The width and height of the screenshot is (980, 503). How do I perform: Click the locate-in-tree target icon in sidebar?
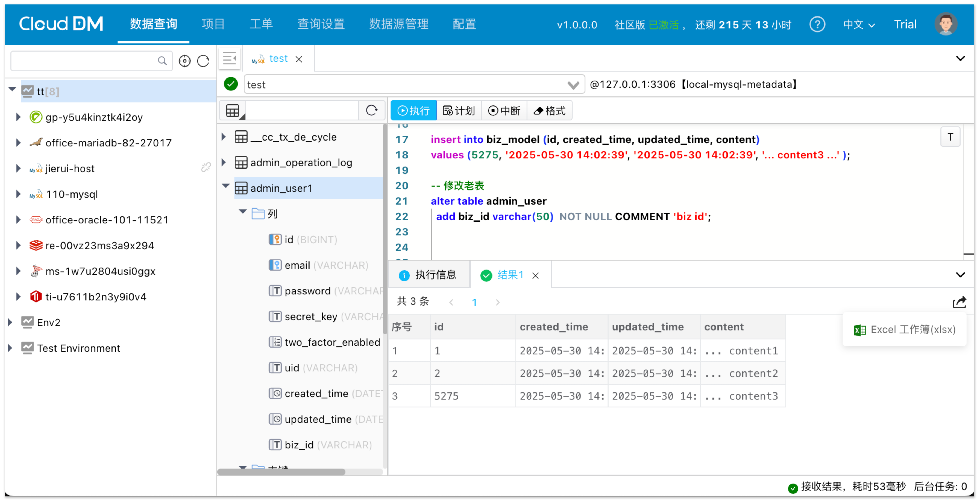(185, 61)
